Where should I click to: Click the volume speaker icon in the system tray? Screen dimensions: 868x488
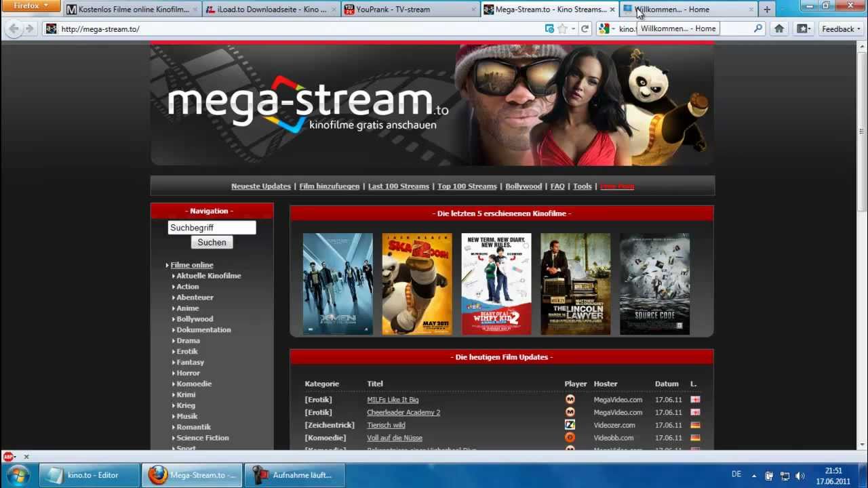click(800, 476)
